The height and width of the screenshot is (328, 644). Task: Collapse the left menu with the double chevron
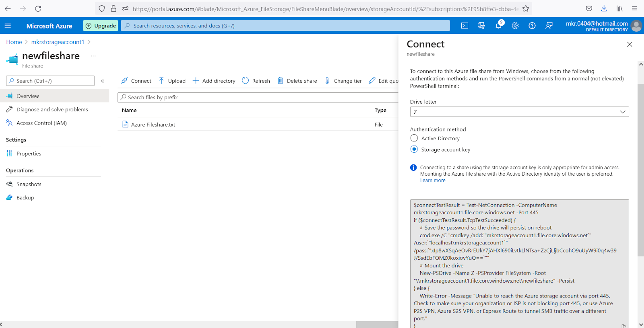[103, 81]
